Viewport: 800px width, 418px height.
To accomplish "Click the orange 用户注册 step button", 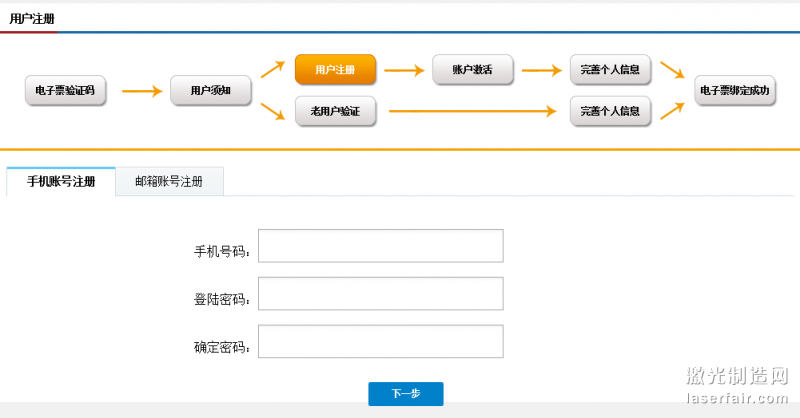I will (x=335, y=70).
